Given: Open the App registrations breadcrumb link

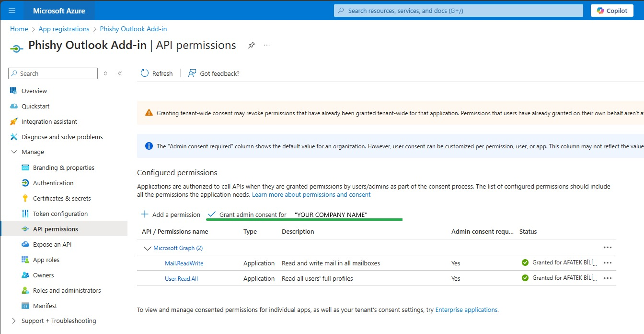Looking at the screenshot, I should click(64, 29).
